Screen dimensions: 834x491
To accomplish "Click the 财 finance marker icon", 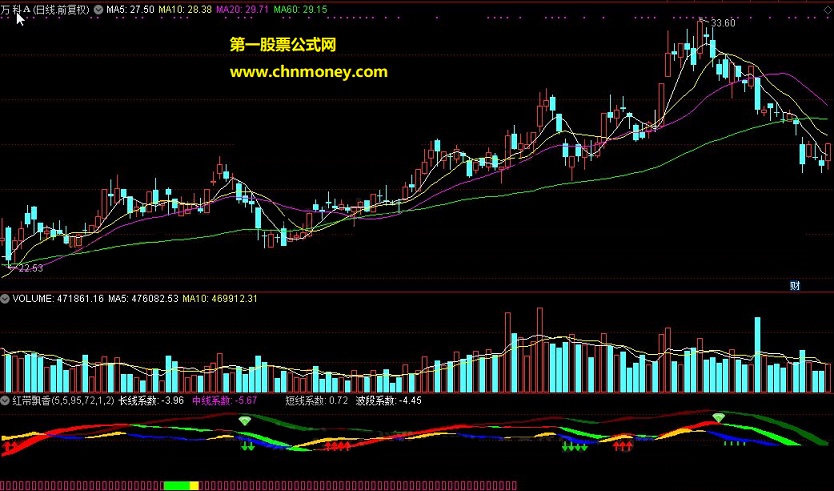I will (795, 286).
